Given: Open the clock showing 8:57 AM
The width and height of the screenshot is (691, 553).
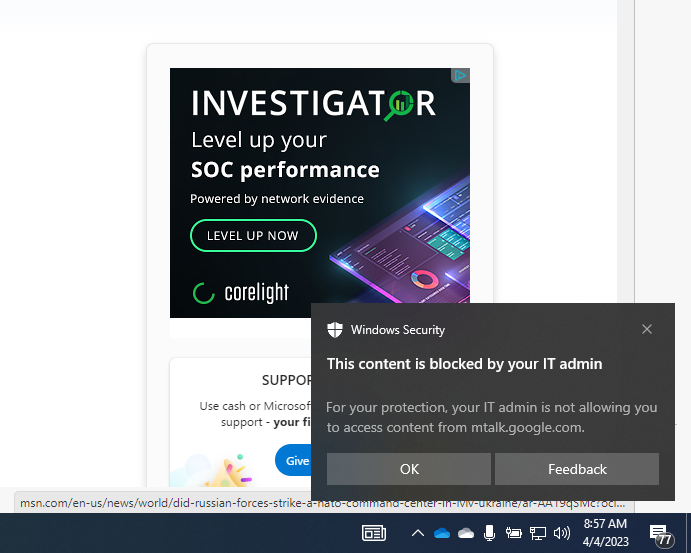Looking at the screenshot, I should click(606, 532).
